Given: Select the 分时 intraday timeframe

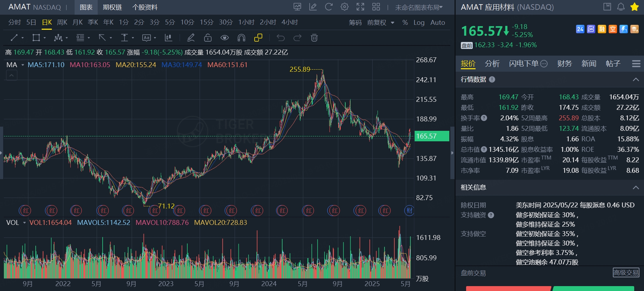Looking at the screenshot, I should pyautogui.click(x=15, y=22).
